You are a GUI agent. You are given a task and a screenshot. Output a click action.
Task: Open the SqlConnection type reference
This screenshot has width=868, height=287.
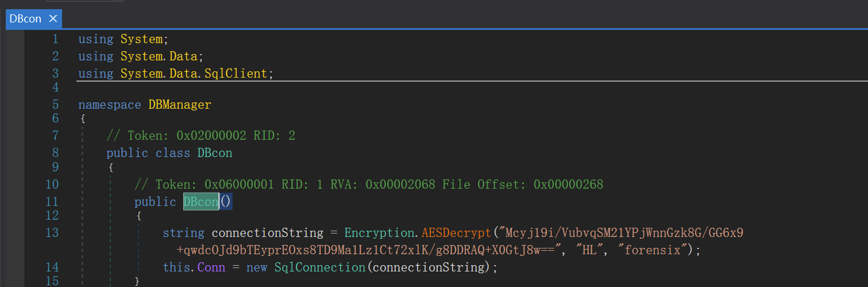coord(319,267)
